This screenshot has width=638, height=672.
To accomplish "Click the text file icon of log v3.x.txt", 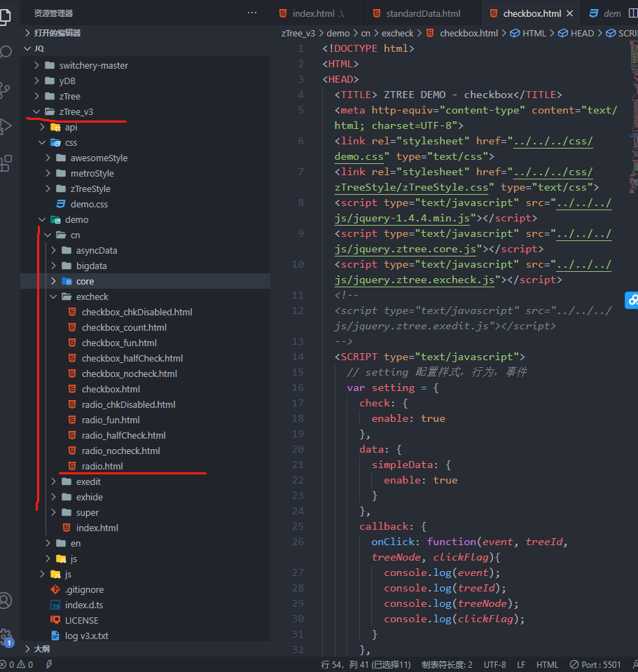I will point(55,636).
